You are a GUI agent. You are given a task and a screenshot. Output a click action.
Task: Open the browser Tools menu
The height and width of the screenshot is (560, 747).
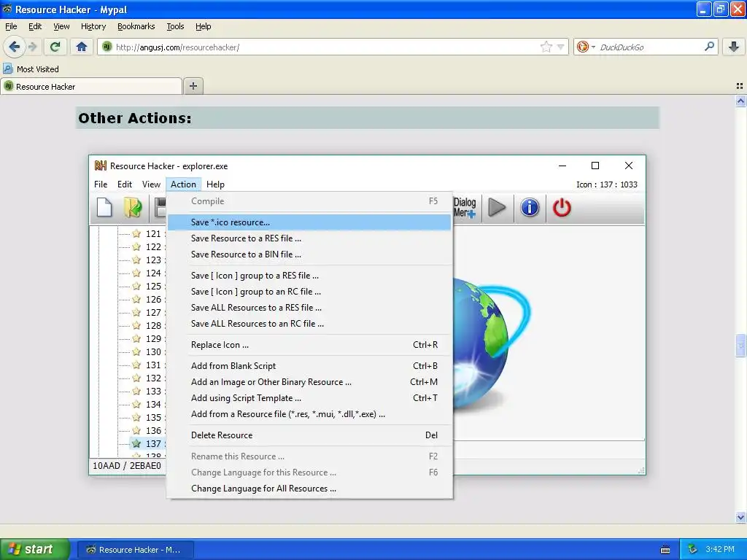pyautogui.click(x=175, y=26)
